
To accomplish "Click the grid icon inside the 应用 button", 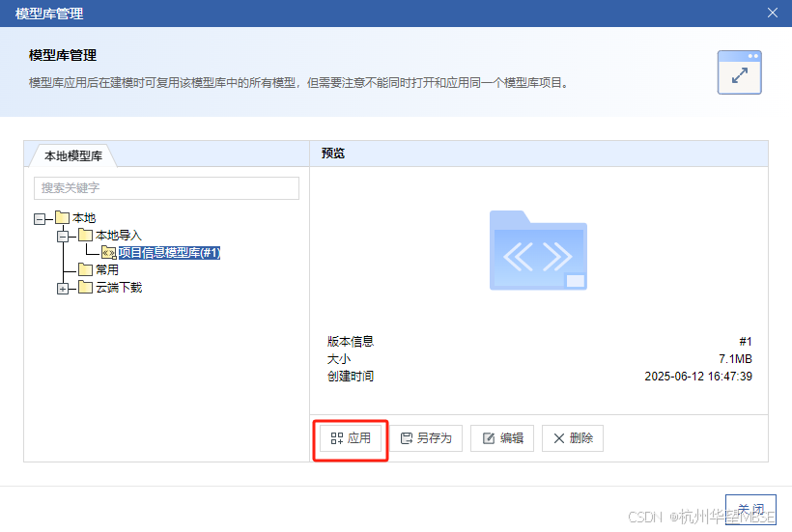I will (x=337, y=438).
